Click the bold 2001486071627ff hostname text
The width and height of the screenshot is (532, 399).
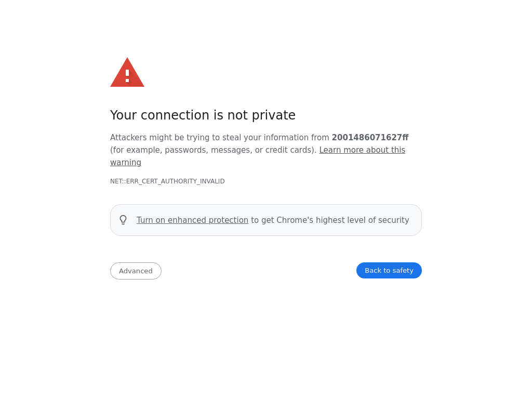tap(370, 138)
